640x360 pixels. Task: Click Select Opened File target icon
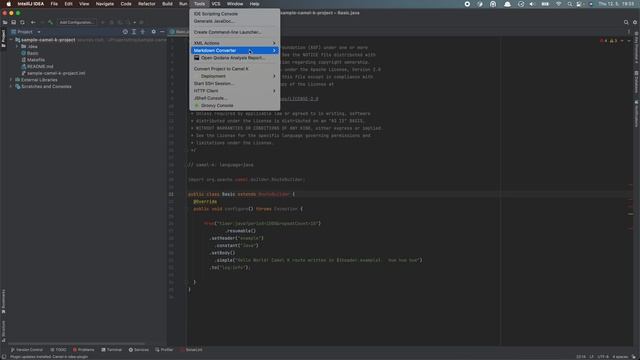[x=125, y=31]
